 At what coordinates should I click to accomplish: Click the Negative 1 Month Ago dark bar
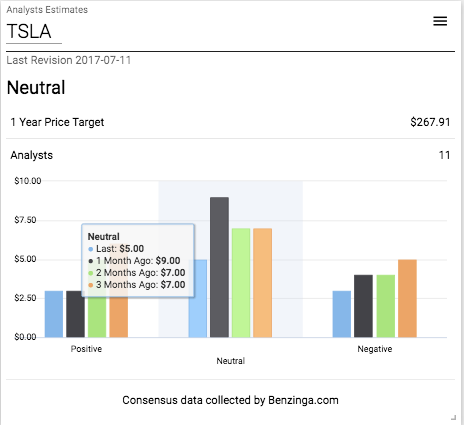point(363,306)
